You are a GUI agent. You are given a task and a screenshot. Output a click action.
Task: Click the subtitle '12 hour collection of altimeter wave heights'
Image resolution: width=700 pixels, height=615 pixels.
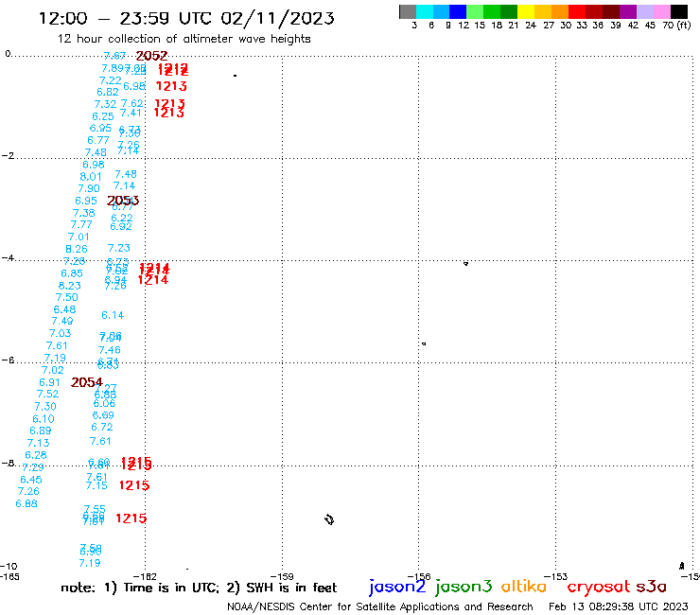pos(184,39)
